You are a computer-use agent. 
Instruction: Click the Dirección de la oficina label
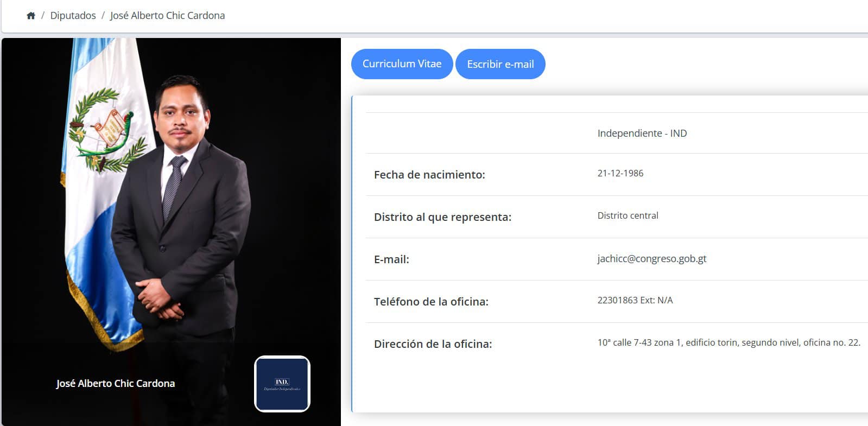(433, 344)
